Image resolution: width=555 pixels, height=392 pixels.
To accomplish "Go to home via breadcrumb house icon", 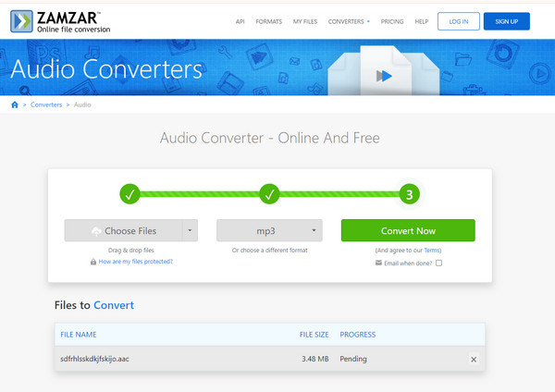I will pyautogui.click(x=15, y=104).
